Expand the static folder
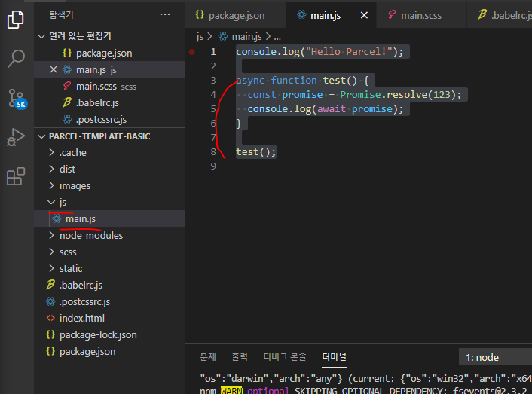The height and width of the screenshot is (394, 532). [x=51, y=268]
